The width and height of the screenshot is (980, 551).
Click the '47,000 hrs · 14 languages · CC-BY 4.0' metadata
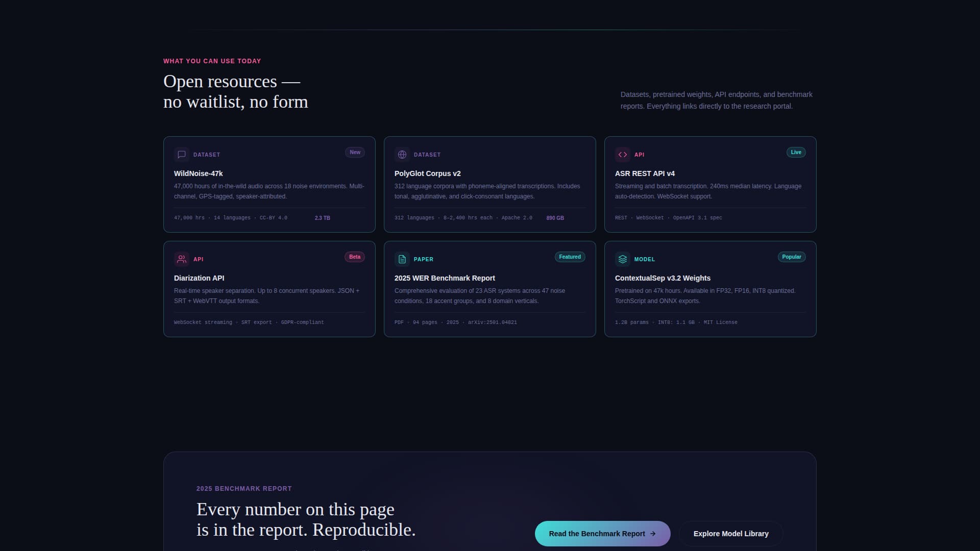pyautogui.click(x=231, y=218)
